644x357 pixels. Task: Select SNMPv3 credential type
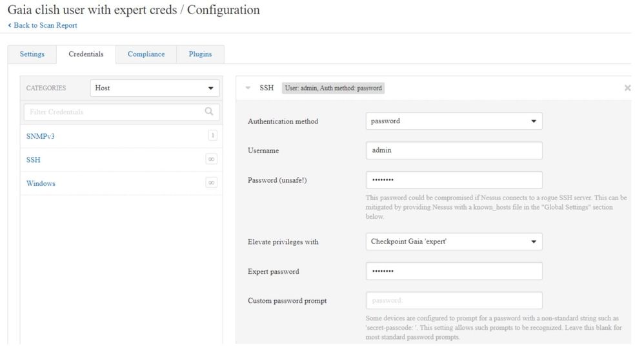(x=36, y=136)
